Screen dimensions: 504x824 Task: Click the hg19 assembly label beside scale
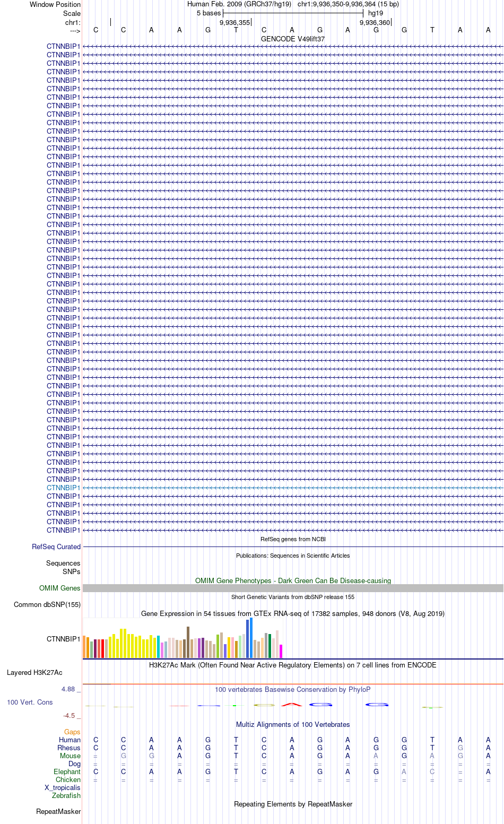[x=376, y=13]
